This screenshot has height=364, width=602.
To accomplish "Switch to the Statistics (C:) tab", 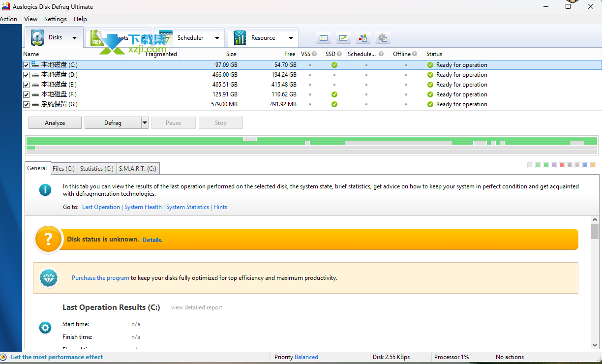I will click(x=97, y=168).
